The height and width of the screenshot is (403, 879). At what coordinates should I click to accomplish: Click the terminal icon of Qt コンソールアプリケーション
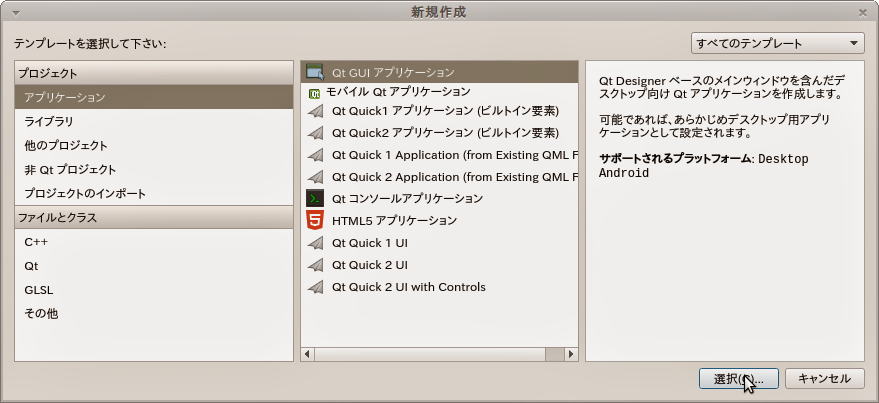point(315,198)
